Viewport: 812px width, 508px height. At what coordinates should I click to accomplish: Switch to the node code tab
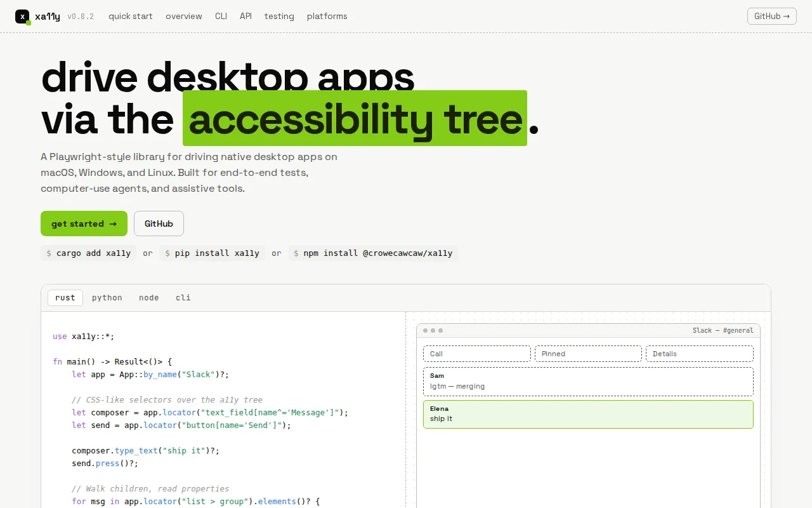[149, 298]
